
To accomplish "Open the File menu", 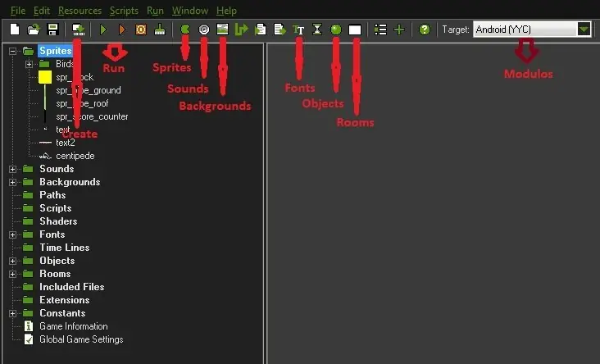I will (x=18, y=11).
